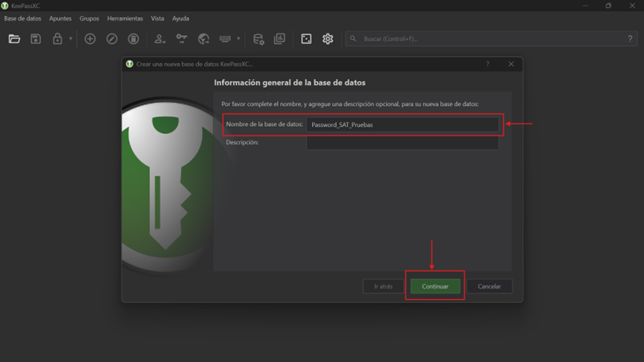
Task: Copy password key icon in toolbar
Action: tap(181, 39)
